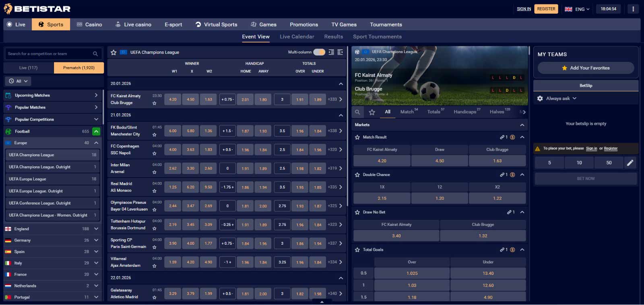Collapse the 20.01.2026 date group

click(341, 84)
